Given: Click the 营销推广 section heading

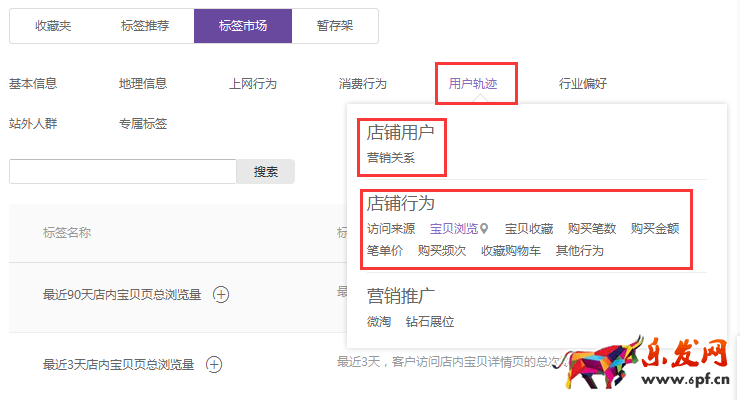Looking at the screenshot, I should coord(401,296).
